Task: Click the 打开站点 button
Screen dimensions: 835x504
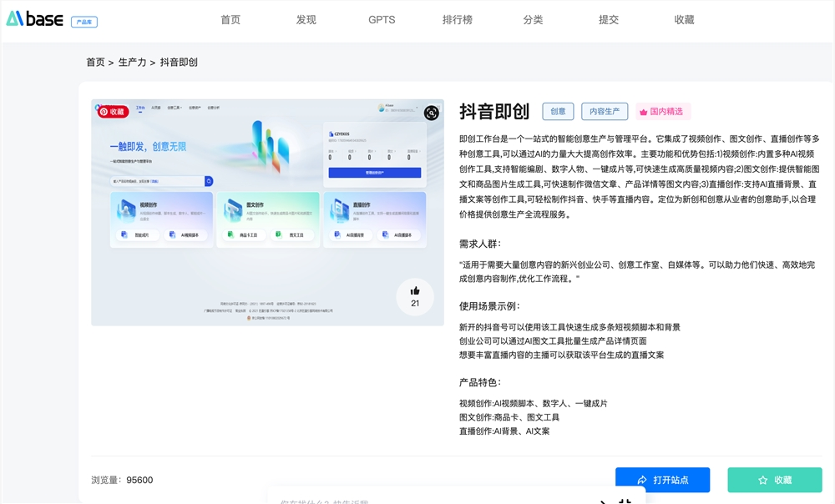Action: coord(662,480)
